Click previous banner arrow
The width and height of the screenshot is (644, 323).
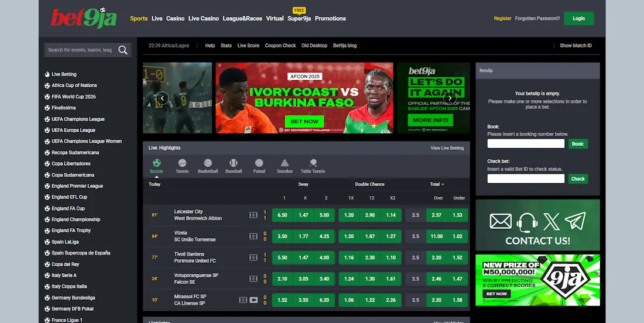pyautogui.click(x=163, y=98)
